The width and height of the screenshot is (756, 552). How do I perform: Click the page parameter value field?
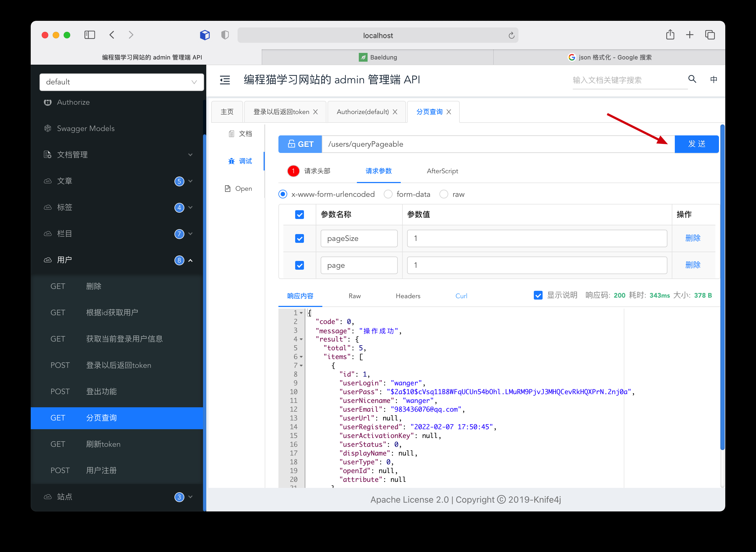click(x=537, y=265)
